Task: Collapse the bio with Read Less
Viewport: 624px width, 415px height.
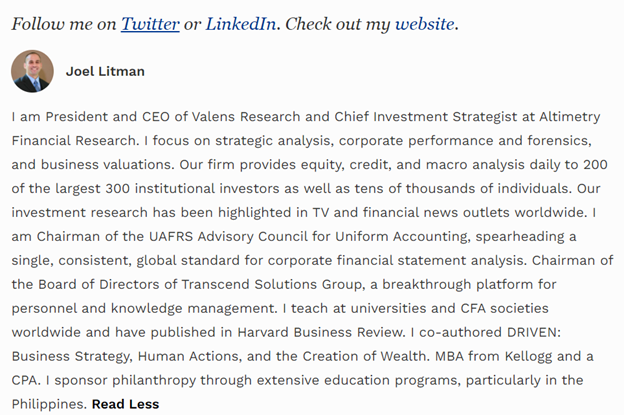Action: click(x=125, y=404)
